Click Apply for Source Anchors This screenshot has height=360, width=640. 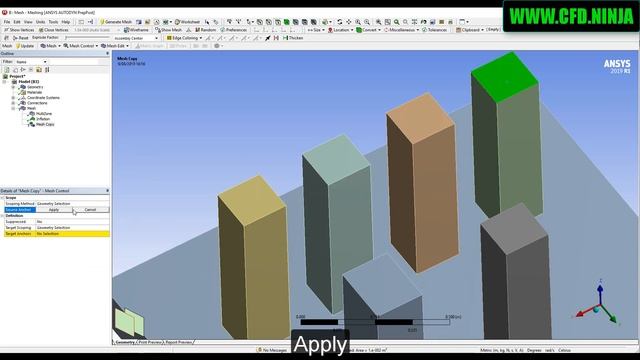[x=54, y=210]
